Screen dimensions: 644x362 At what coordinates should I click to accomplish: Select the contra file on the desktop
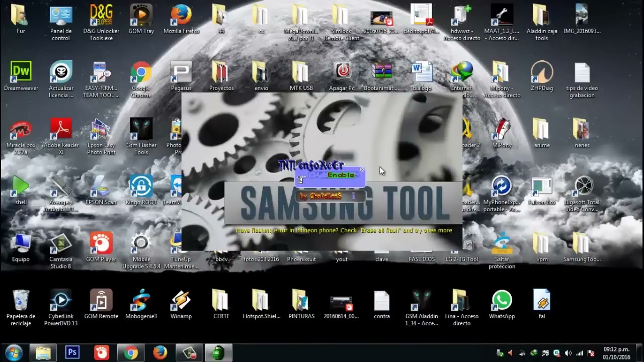[x=382, y=305]
